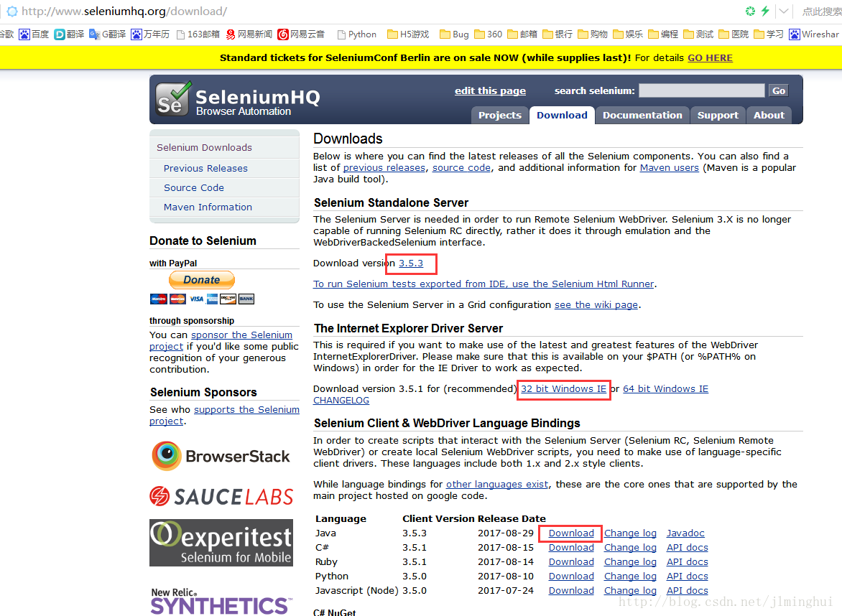Open the Maven users link
Viewport: 842px width, 616px height.
pos(669,168)
